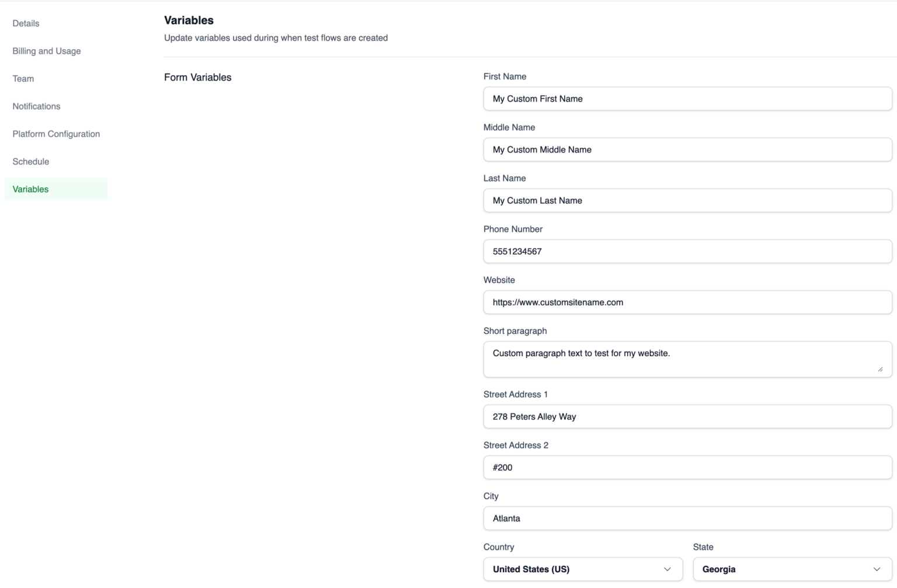Click the State dropdown chevron arrow
Image resolution: width=897 pixels, height=588 pixels.
(x=876, y=569)
